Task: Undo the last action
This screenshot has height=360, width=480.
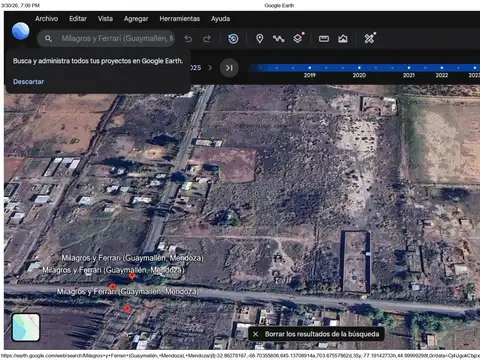Action: [188, 39]
